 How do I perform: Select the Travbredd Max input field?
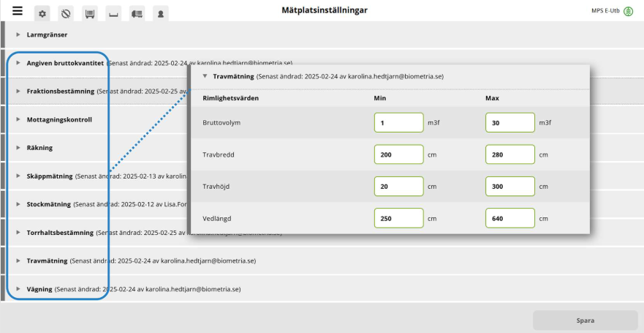coord(509,154)
